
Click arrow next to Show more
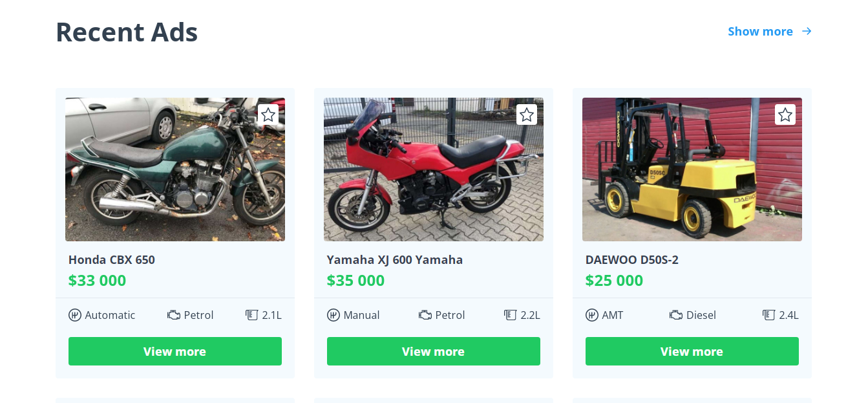tap(807, 31)
